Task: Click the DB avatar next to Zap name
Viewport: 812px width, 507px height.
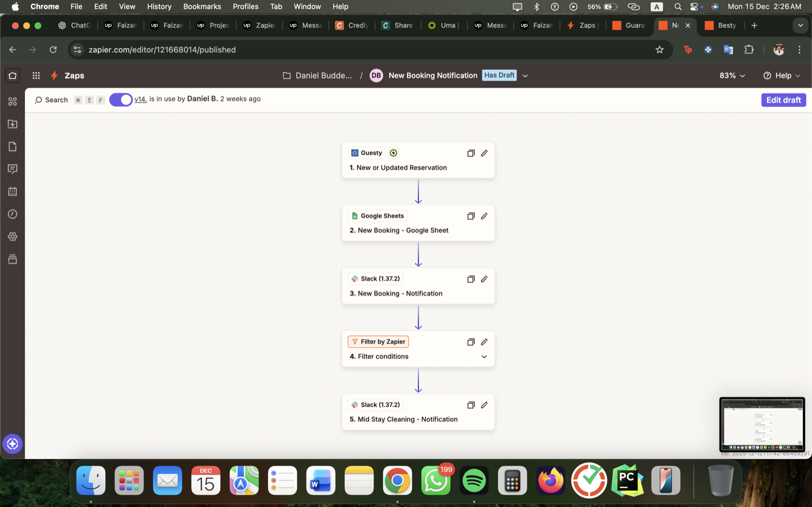Action: click(x=376, y=76)
